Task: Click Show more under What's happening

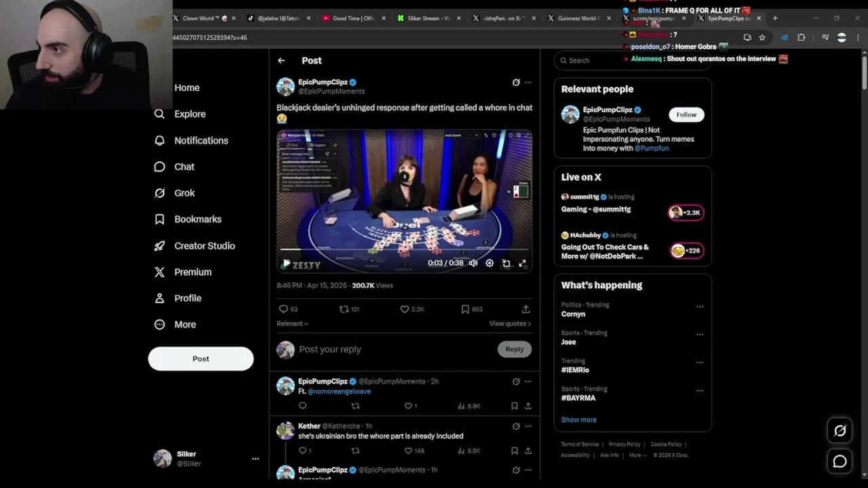Action: click(x=578, y=420)
